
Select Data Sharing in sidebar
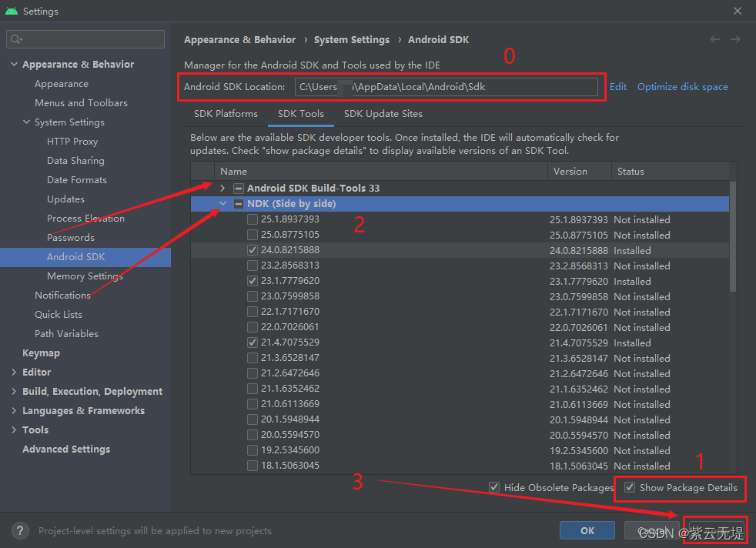click(x=75, y=161)
